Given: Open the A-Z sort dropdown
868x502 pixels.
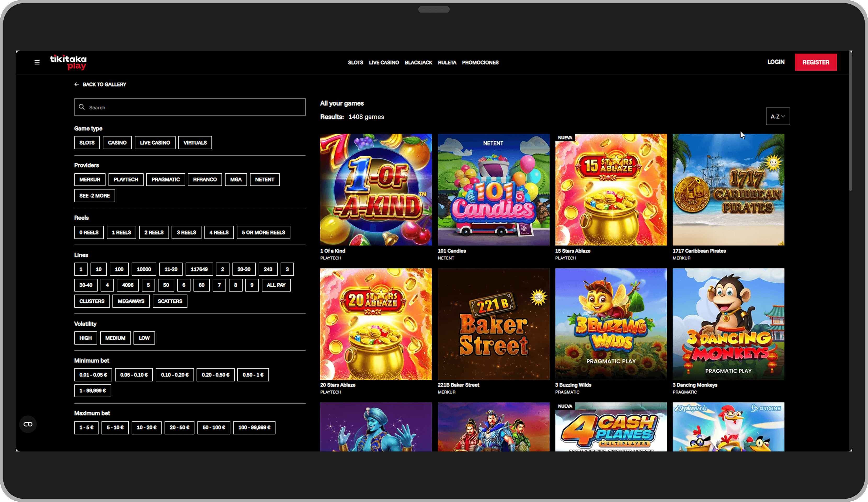Looking at the screenshot, I should click(778, 116).
